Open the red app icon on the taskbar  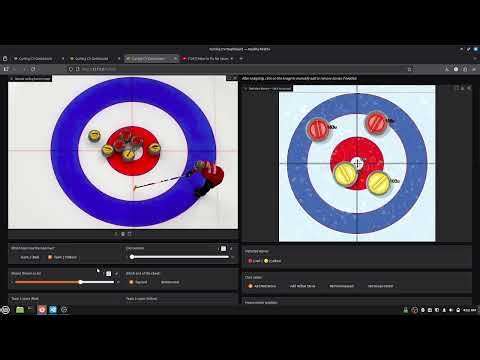[42, 310]
